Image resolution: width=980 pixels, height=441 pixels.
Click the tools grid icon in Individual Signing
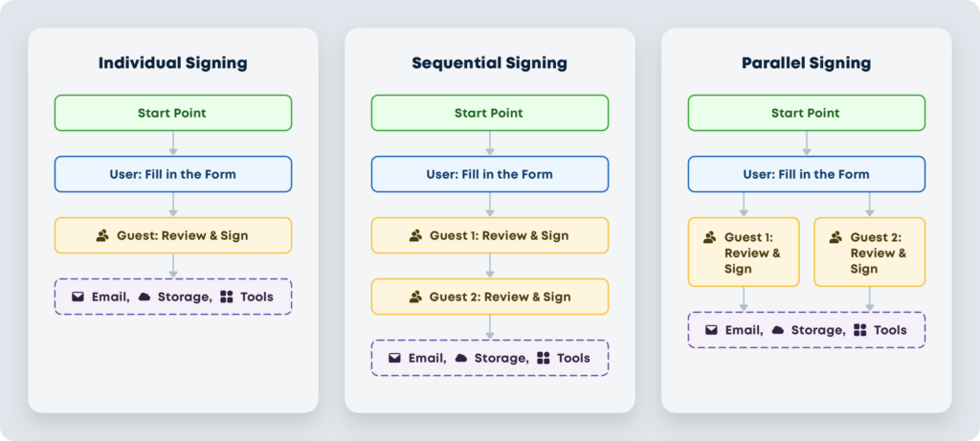[226, 297]
